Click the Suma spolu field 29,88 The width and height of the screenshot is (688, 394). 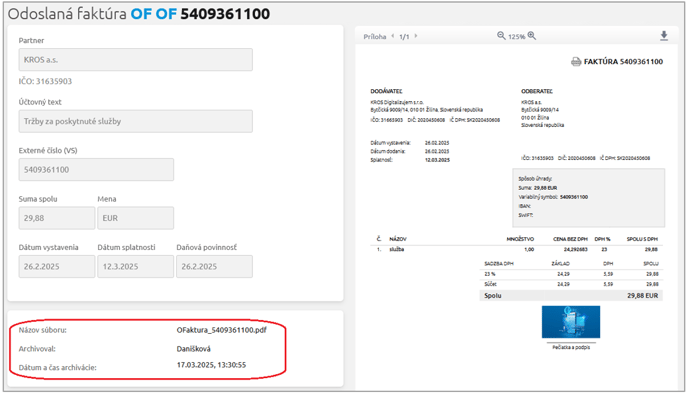click(x=57, y=218)
